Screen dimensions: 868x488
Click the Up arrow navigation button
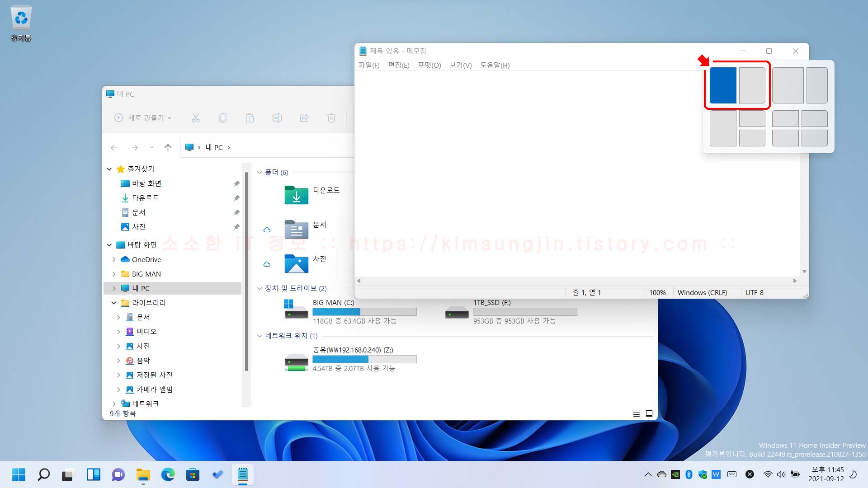coord(168,147)
